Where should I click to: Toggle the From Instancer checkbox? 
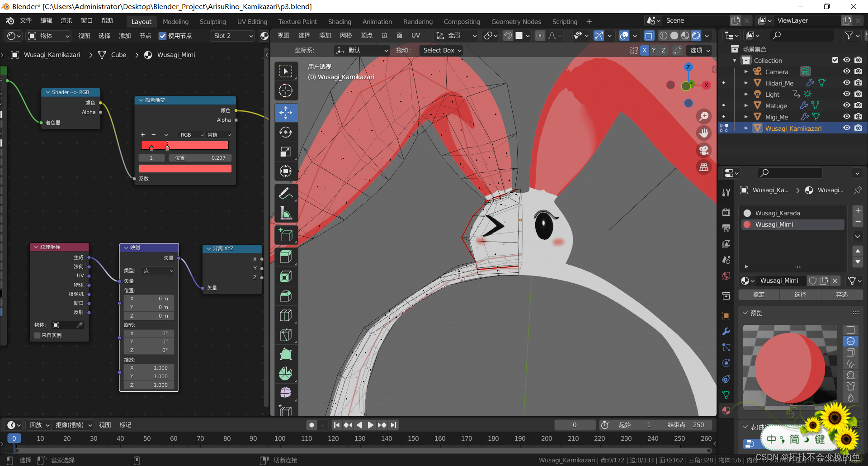(x=38, y=335)
